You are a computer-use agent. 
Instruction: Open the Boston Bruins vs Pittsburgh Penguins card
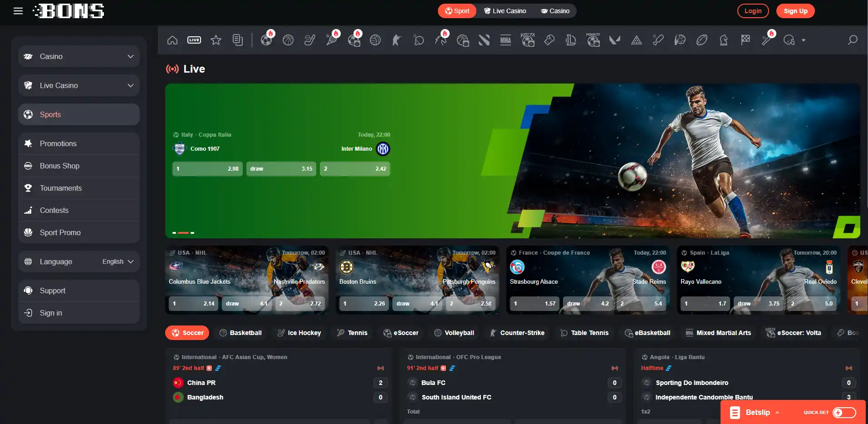coord(417,280)
